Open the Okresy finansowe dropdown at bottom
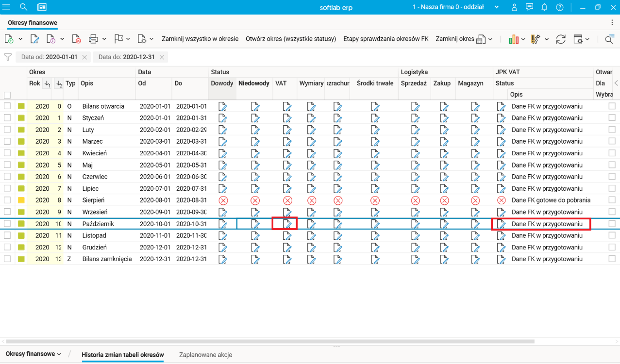 tap(33, 354)
